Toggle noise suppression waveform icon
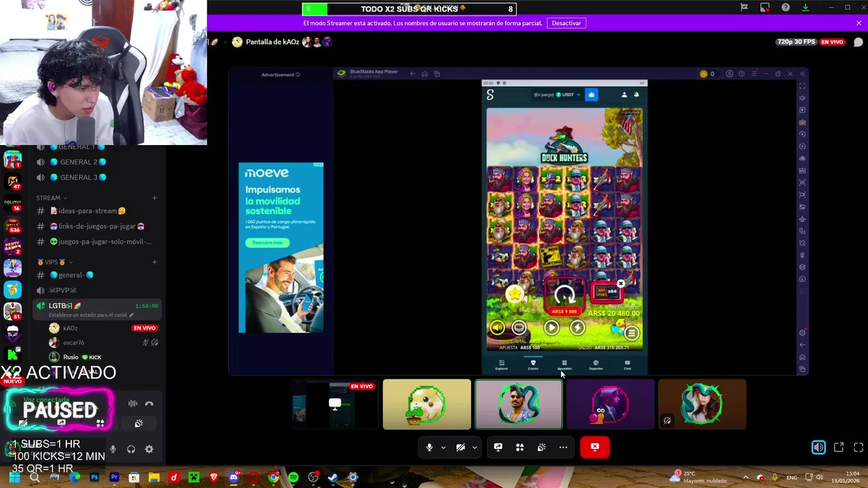The height and width of the screenshot is (488, 868). click(x=133, y=404)
